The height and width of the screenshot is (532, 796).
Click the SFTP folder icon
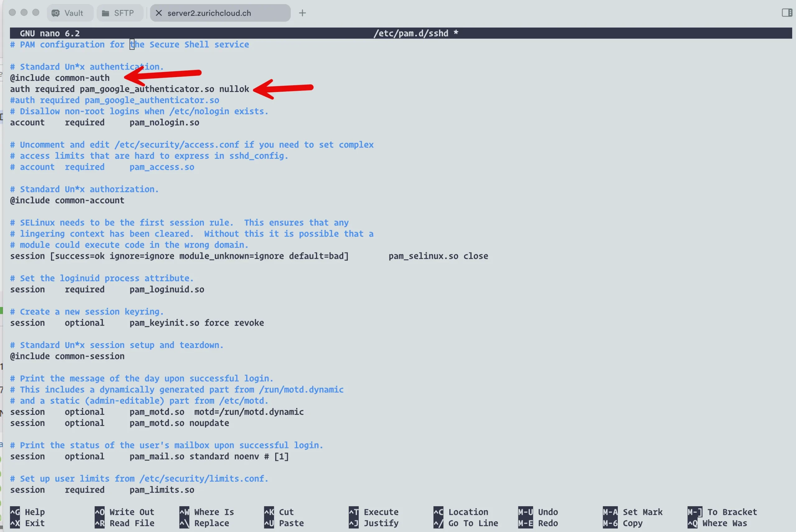pyautogui.click(x=105, y=13)
